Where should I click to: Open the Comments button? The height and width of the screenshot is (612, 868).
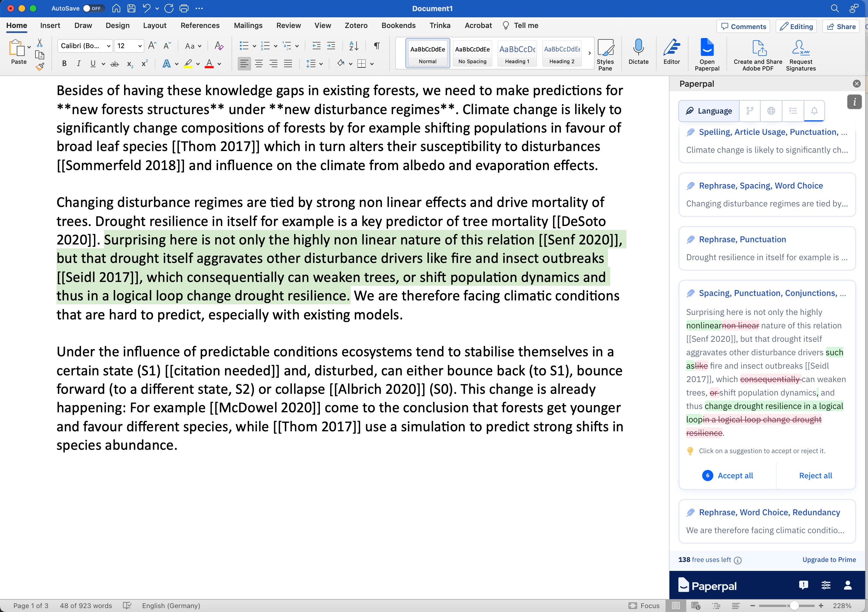tap(743, 27)
